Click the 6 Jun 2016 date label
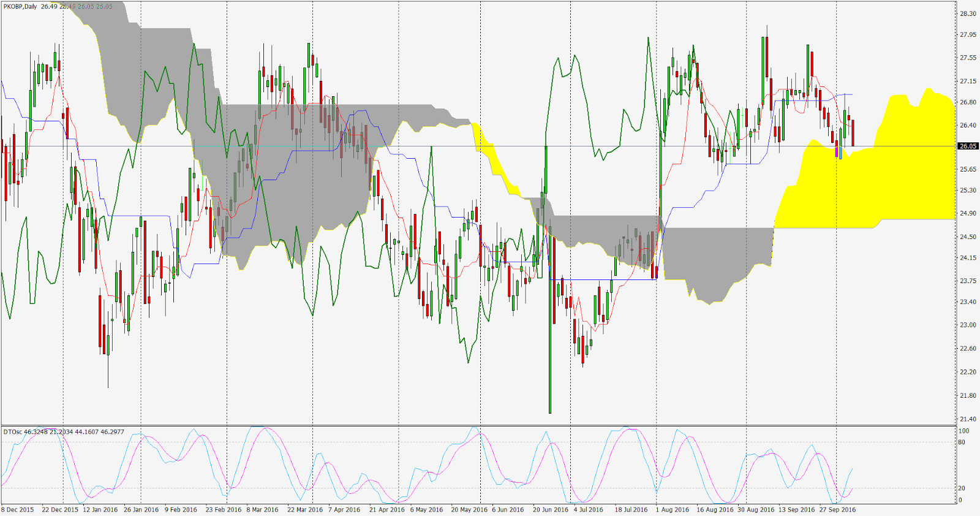Image resolution: width=980 pixels, height=516 pixels. [x=508, y=510]
